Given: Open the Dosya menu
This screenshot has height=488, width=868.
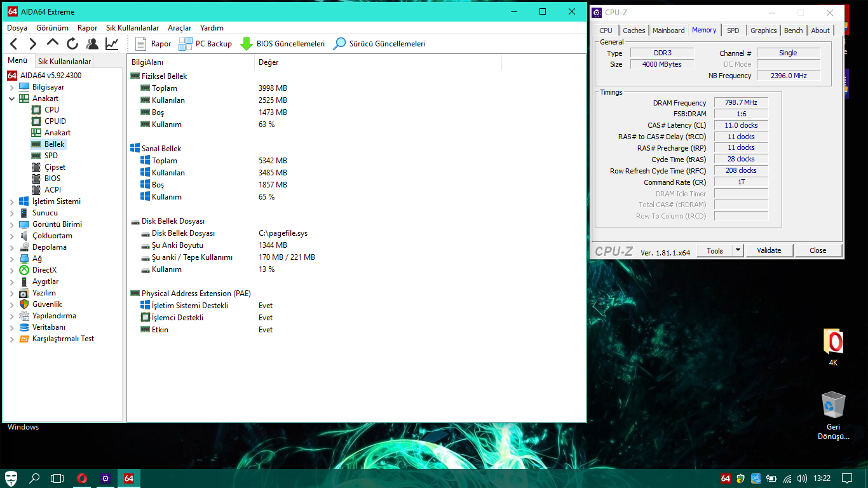Looking at the screenshot, I should pos(17,28).
